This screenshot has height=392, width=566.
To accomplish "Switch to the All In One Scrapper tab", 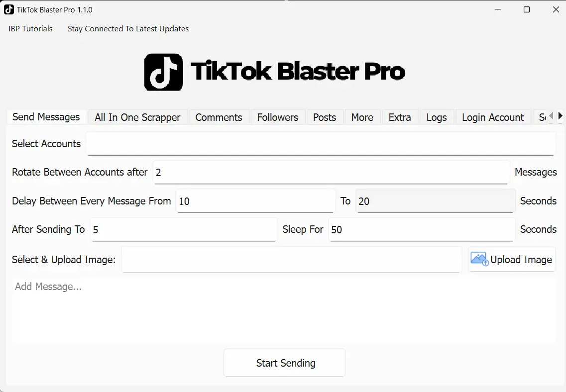I will (x=137, y=117).
